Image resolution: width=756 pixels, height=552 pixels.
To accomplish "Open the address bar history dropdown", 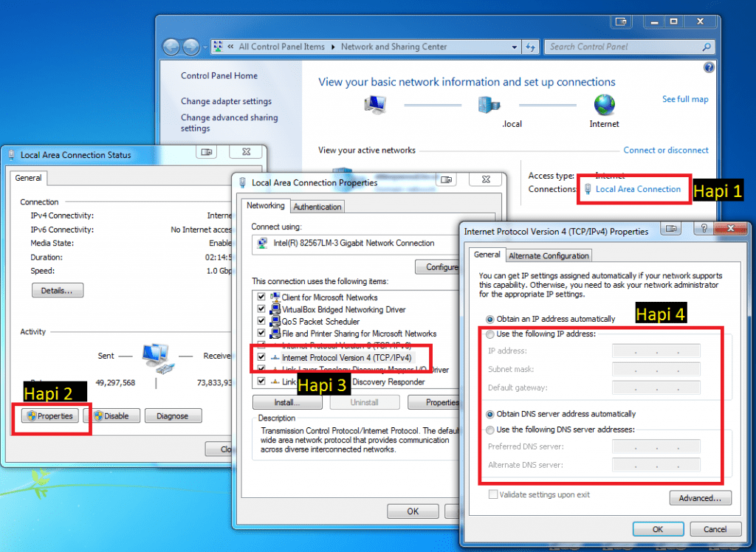I will click(515, 46).
